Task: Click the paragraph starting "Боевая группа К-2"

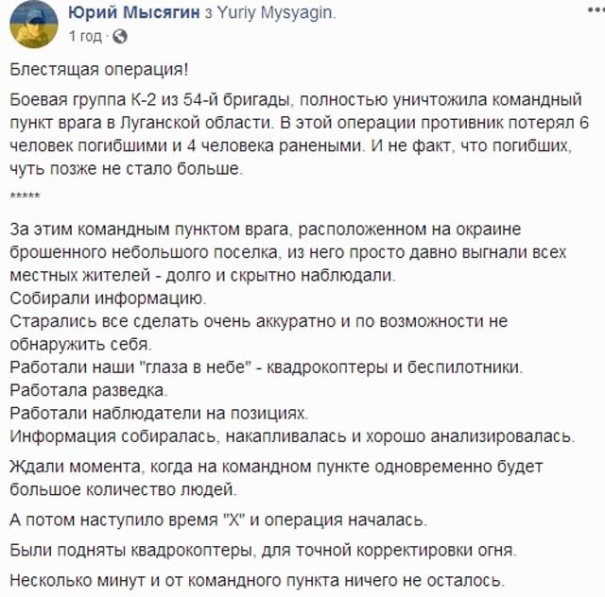Action: (299, 134)
